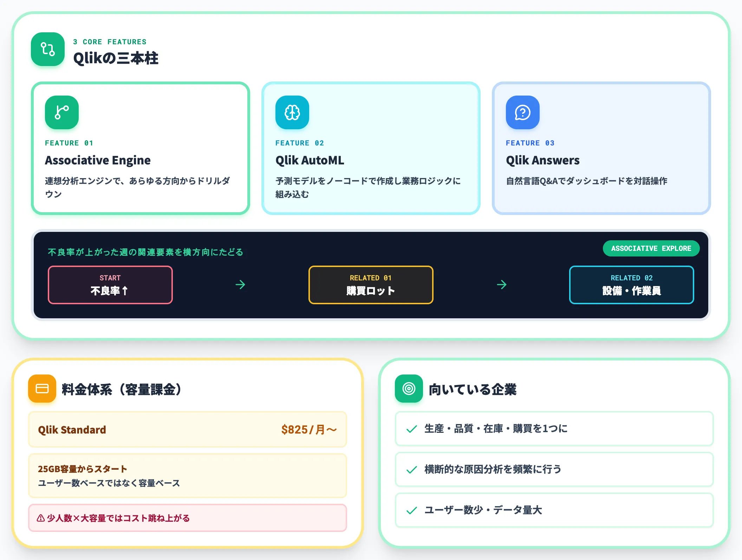Click the Qlik Answers title
Image resolution: width=742 pixels, height=560 pixels.
tap(543, 160)
